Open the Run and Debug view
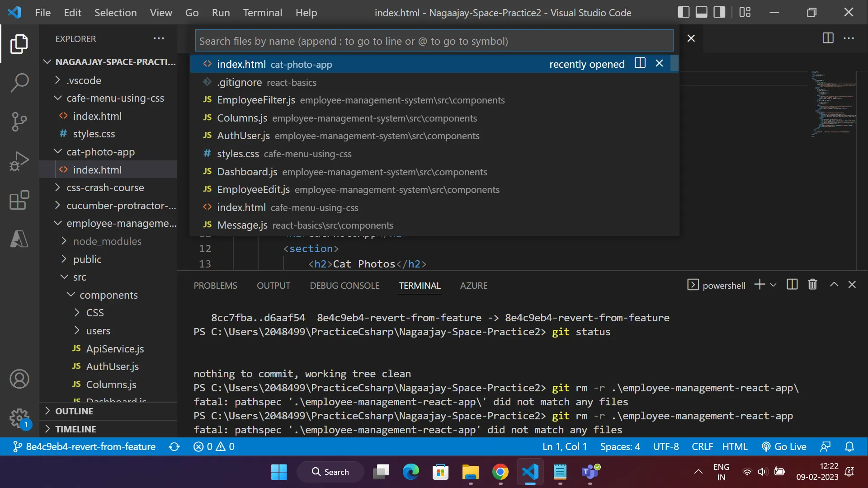868x488 pixels. pos(19,161)
